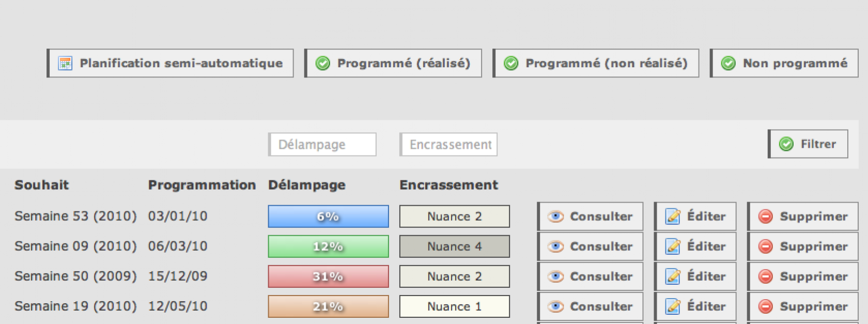Sort by Souhait column header

pyautogui.click(x=42, y=185)
